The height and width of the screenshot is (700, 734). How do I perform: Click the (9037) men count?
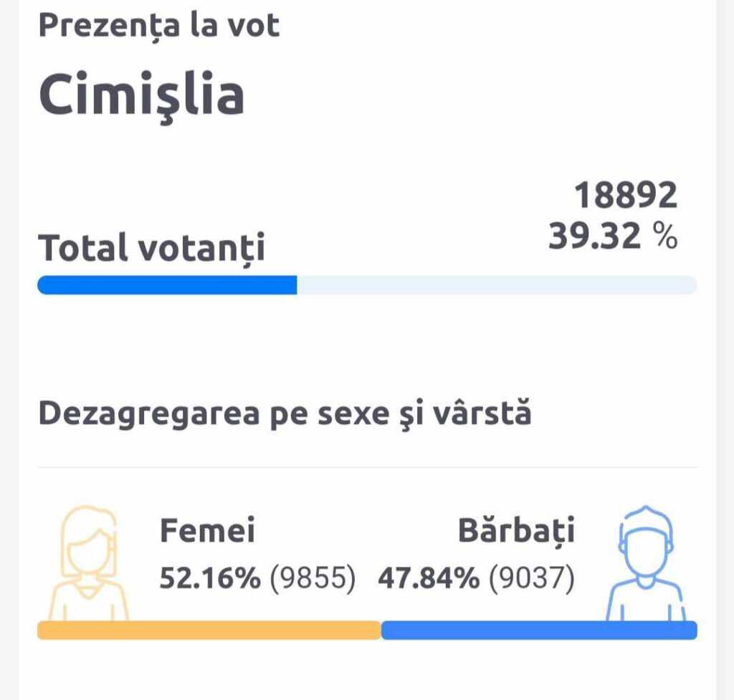pyautogui.click(x=532, y=578)
